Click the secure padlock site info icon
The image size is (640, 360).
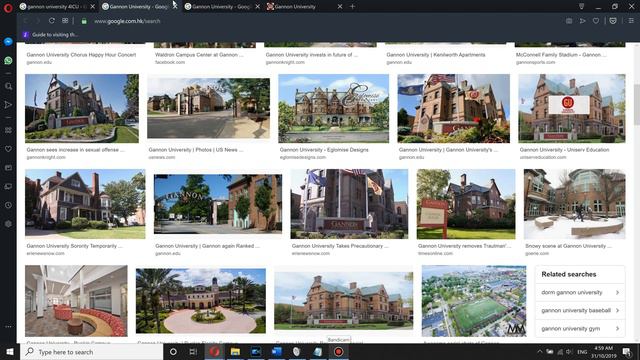pos(84,21)
